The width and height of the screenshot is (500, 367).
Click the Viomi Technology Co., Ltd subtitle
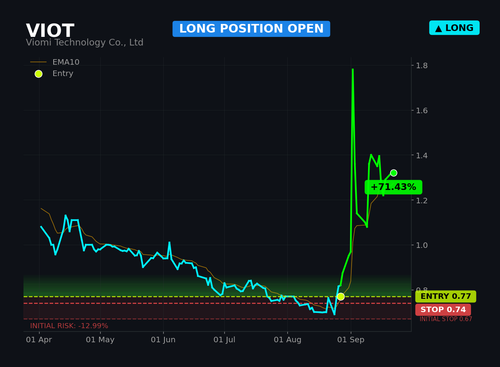point(85,43)
